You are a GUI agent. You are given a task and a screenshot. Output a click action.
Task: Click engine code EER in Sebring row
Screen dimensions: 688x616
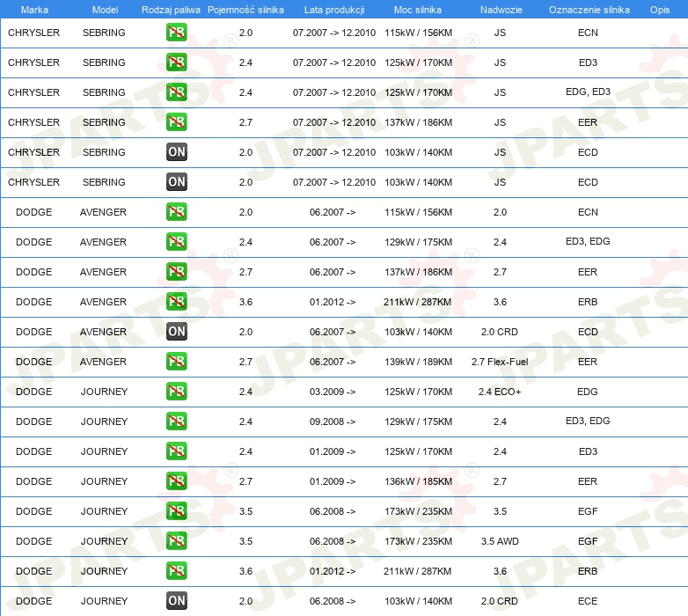pyautogui.click(x=588, y=122)
